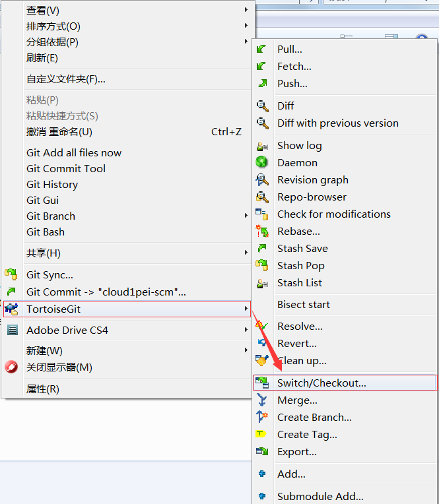This screenshot has width=439, height=504.
Task: Click the Push green arrow icon
Action: [x=263, y=83]
